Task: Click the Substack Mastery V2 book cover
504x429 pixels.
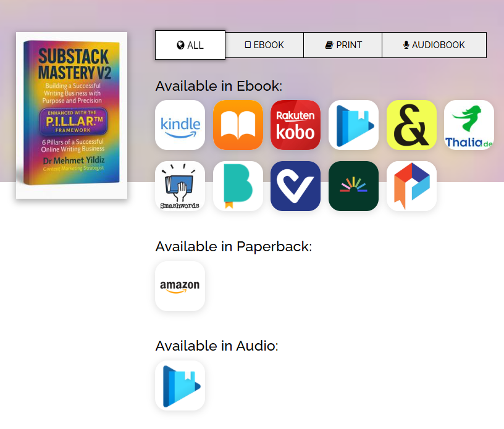Action: tap(72, 115)
